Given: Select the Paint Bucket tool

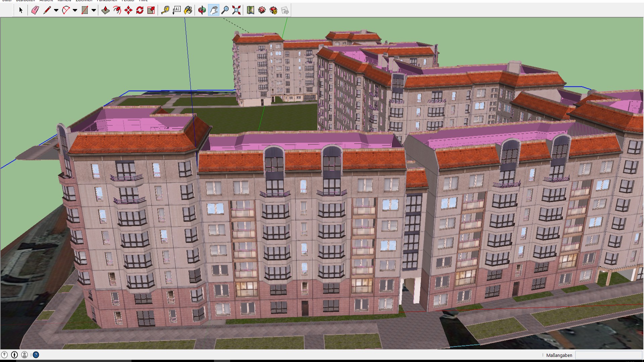Looking at the screenshot, I should 188,10.
